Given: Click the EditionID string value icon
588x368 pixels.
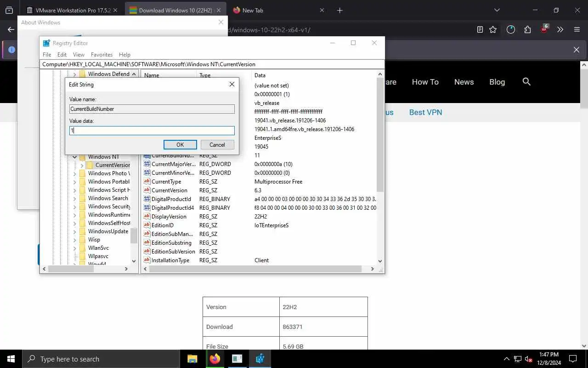Looking at the screenshot, I should 147,225.
